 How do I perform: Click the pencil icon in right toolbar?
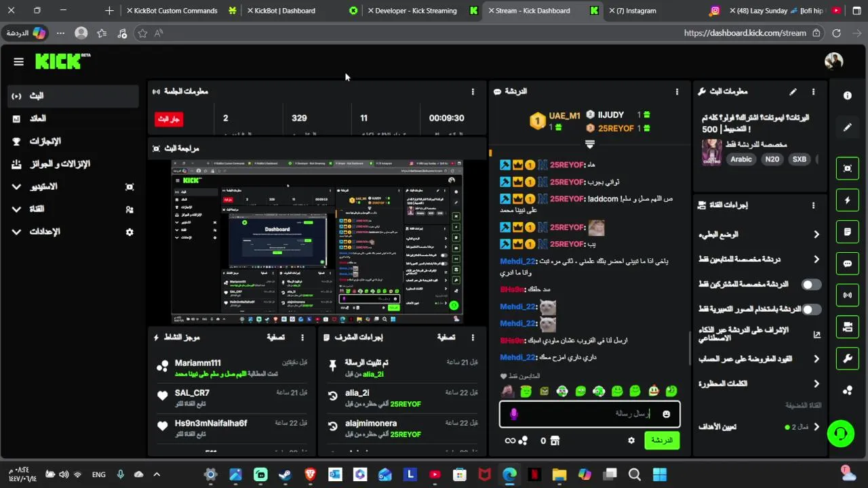coord(847,127)
